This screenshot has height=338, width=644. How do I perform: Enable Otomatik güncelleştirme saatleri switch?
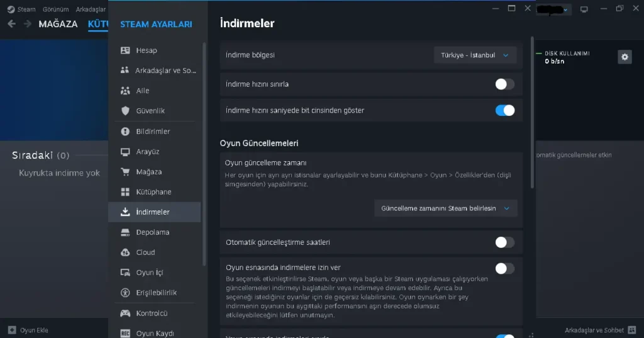(505, 242)
